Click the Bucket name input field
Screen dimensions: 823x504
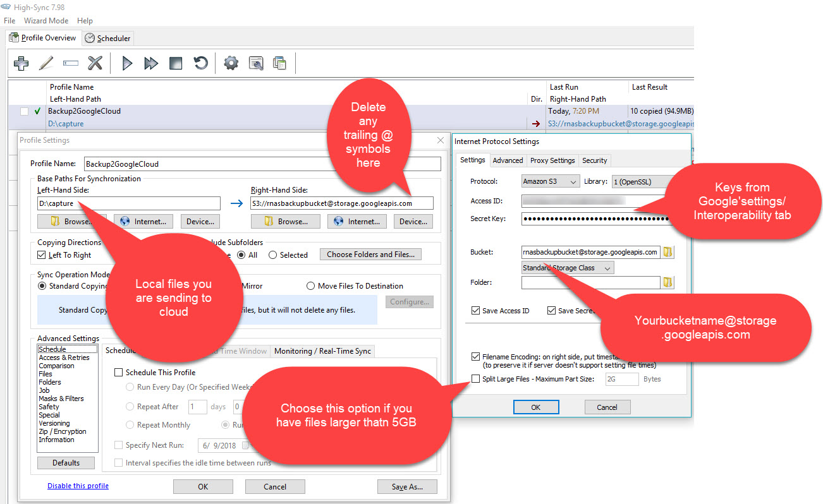[590, 252]
